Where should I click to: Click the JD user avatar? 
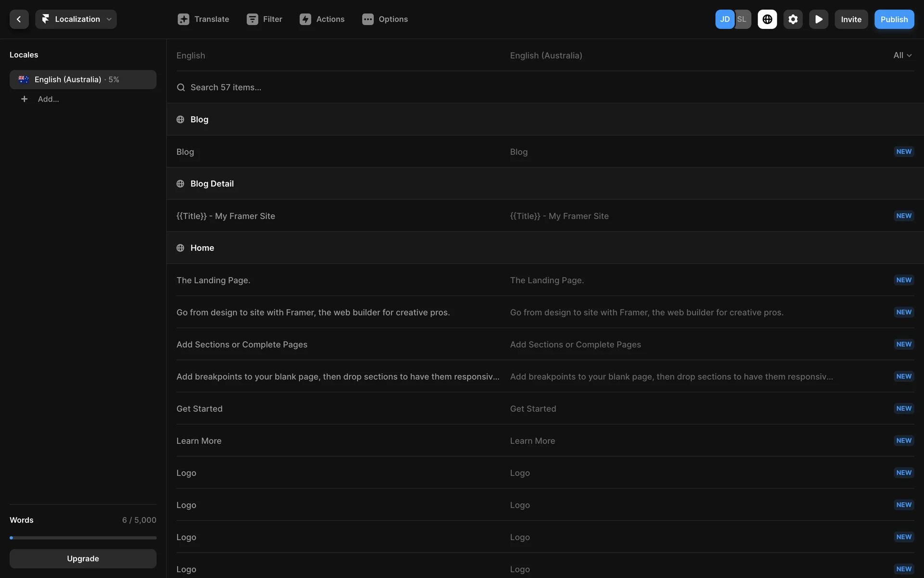click(x=724, y=19)
